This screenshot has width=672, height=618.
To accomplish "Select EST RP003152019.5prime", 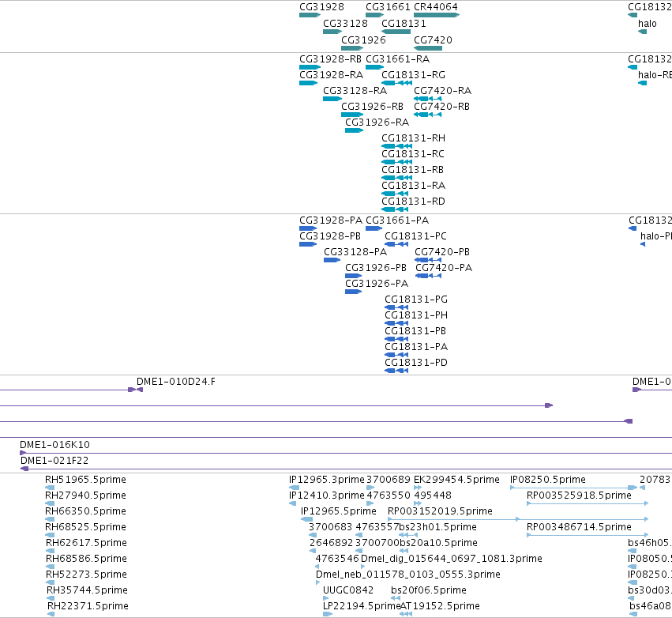I will pyautogui.click(x=518, y=519).
